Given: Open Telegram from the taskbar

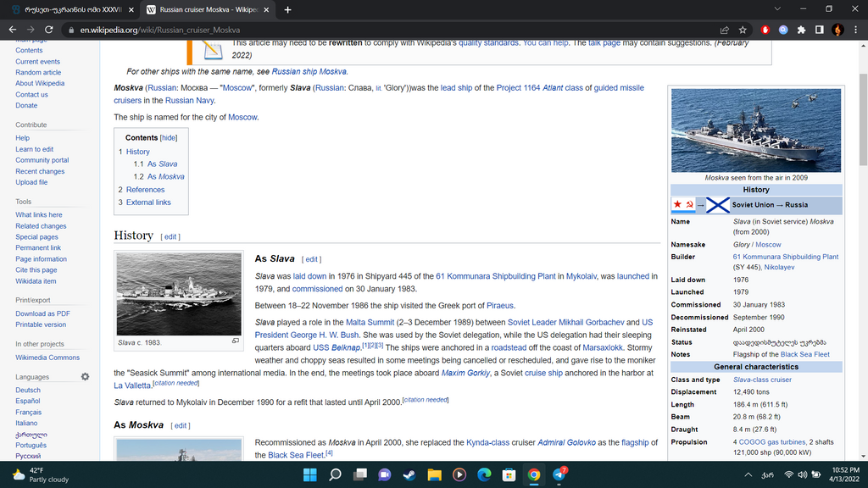Looking at the screenshot, I should click(x=559, y=474).
